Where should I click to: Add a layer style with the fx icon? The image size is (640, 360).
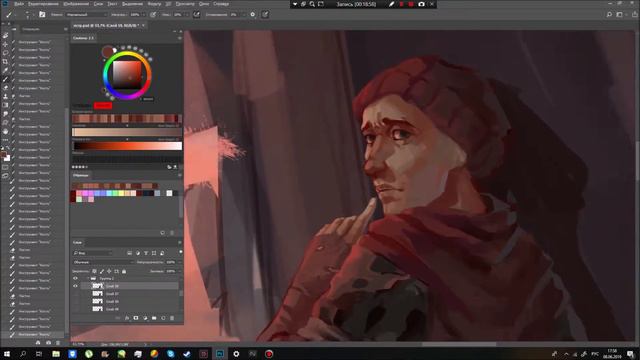(127, 318)
